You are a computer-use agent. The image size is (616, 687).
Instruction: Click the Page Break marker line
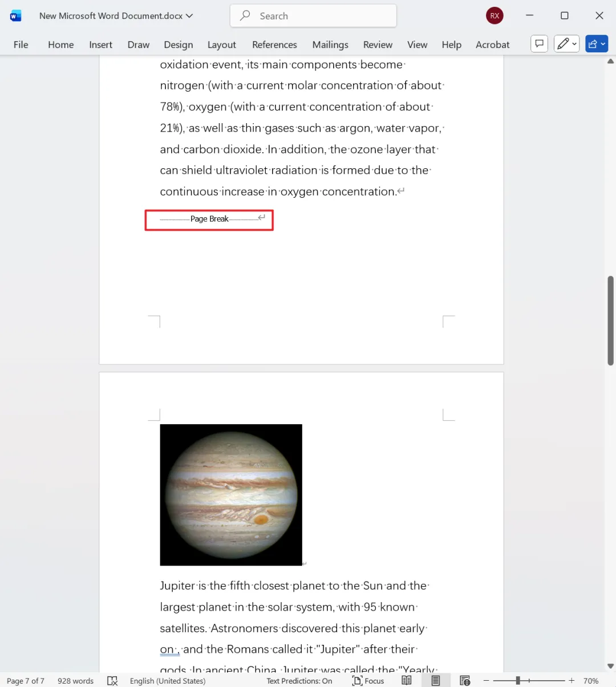pyautogui.click(x=209, y=219)
